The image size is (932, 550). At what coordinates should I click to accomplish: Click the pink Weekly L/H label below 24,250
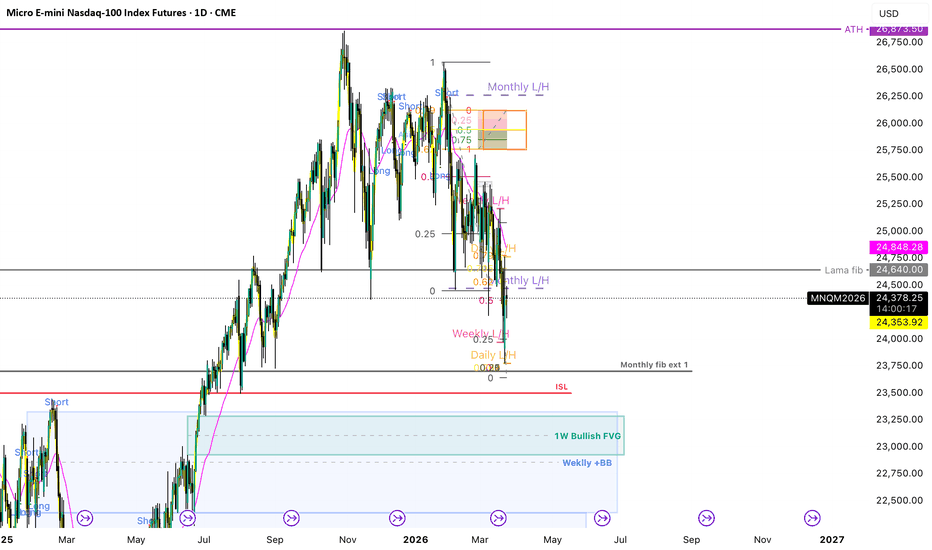pos(480,334)
